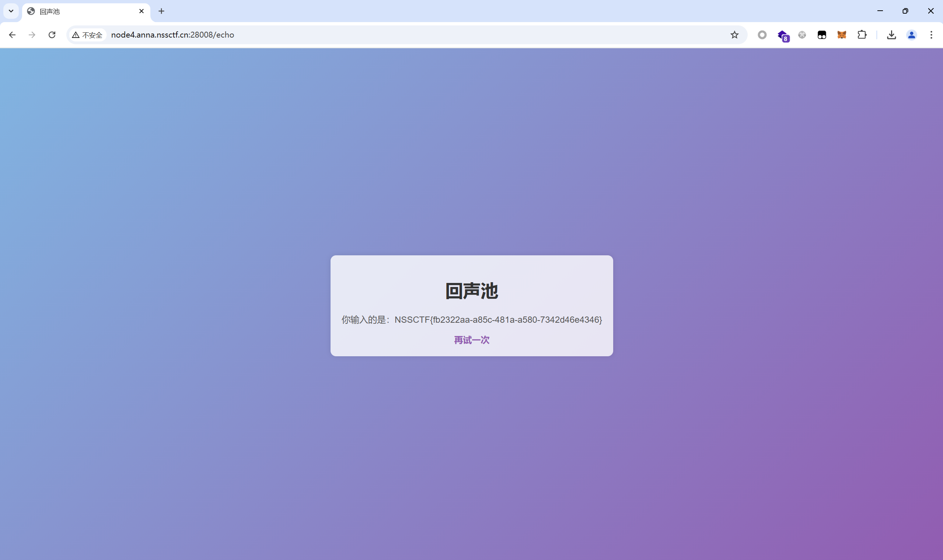Select the 回声池 browser tab

coord(86,11)
